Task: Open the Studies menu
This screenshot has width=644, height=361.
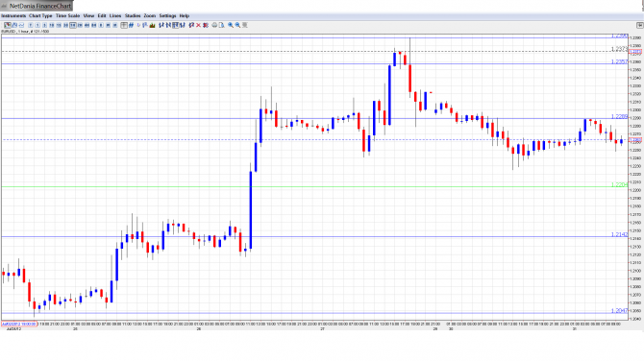Action: pos(133,15)
